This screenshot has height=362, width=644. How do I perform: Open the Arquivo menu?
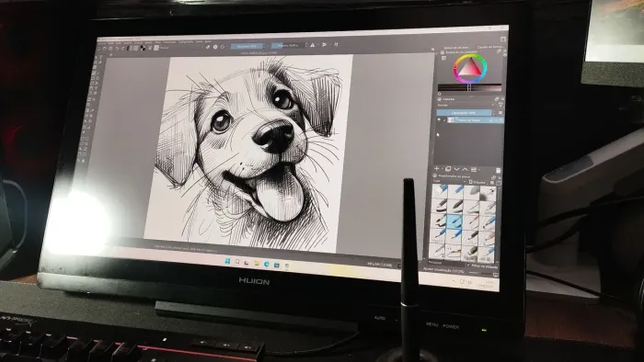coord(101,43)
